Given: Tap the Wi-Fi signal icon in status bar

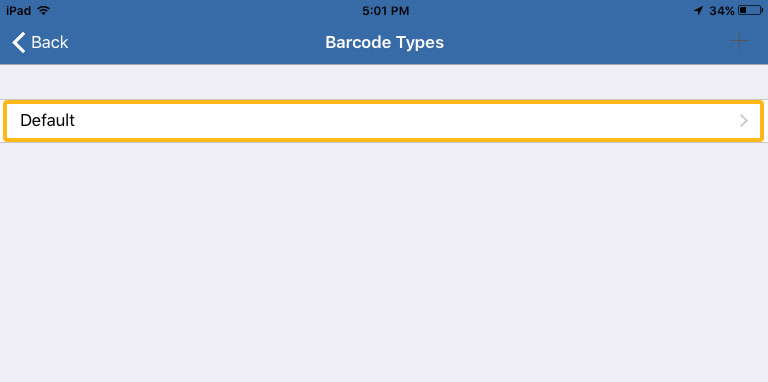Looking at the screenshot, I should click(x=44, y=10).
